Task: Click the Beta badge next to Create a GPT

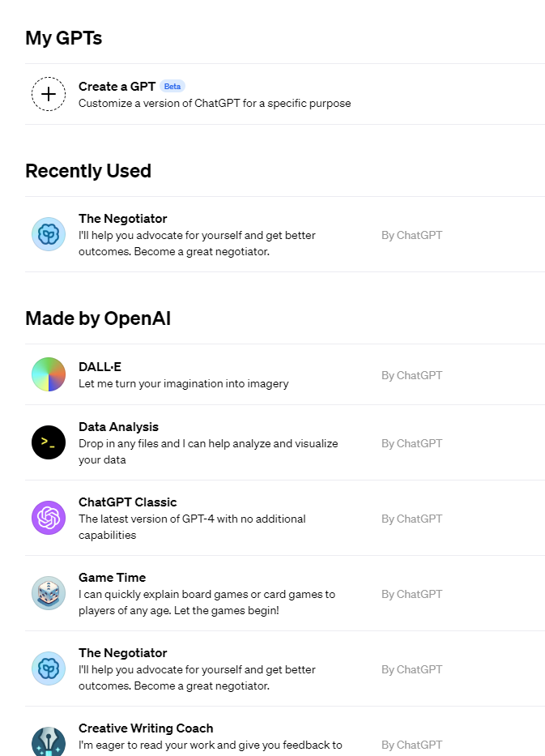Action: tap(172, 86)
